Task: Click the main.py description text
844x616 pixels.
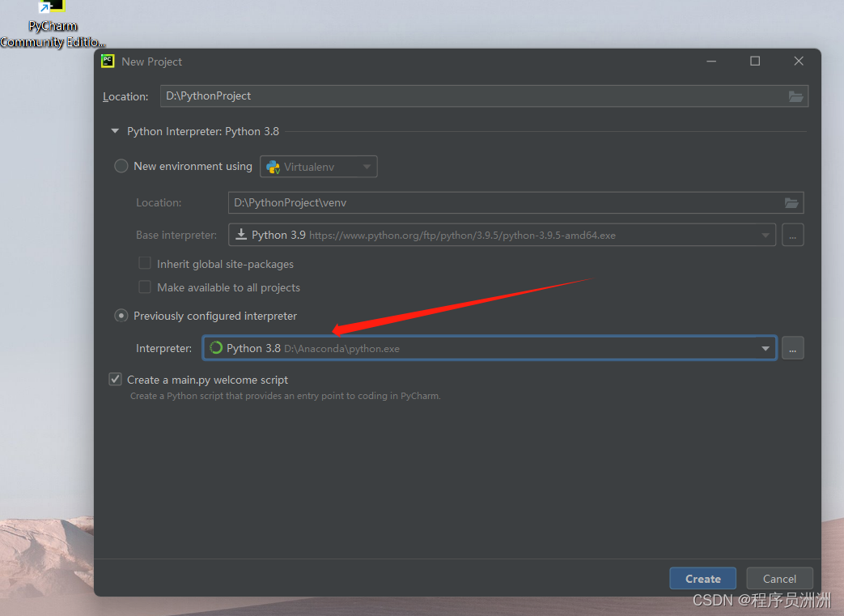Action: (x=286, y=396)
